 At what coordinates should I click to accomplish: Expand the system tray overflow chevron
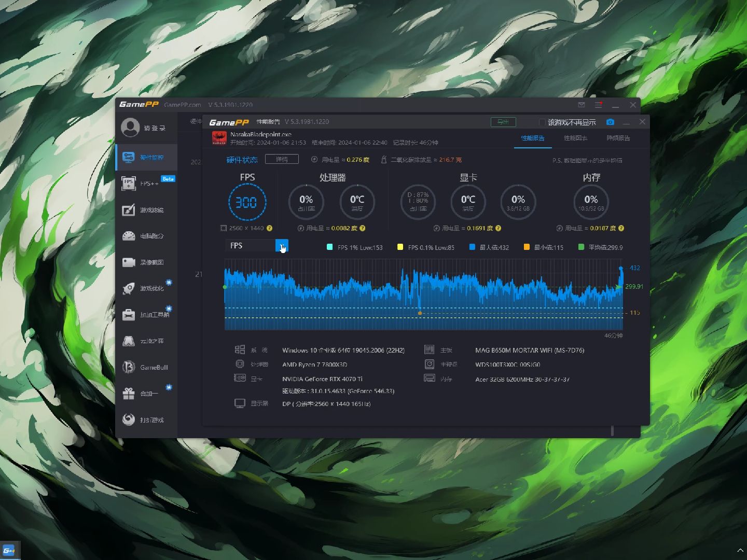(x=740, y=550)
